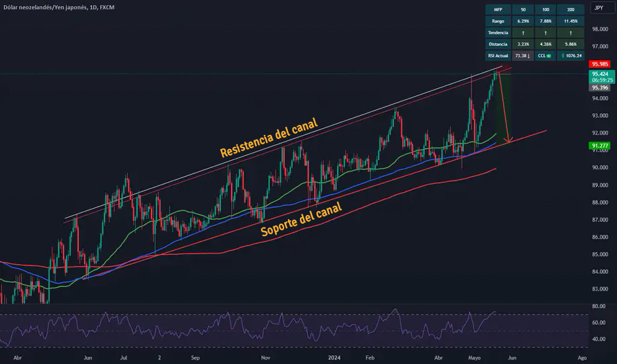The height and width of the screenshot is (364, 617).
Task: Click the 1076.24 value cell
Action: (x=570, y=56)
